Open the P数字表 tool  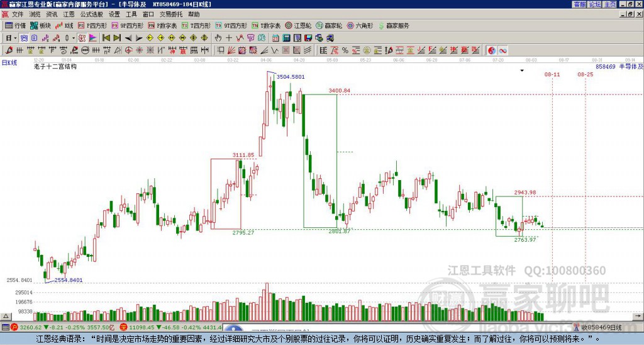(162, 25)
